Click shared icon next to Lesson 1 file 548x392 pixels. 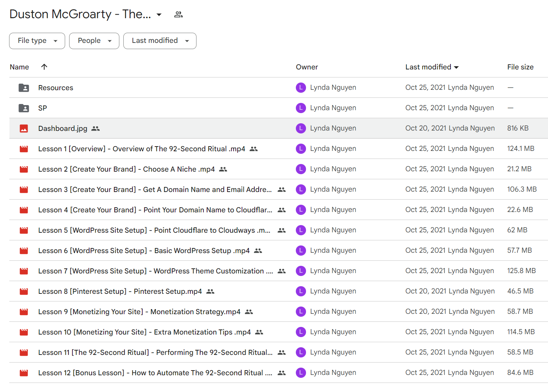click(254, 149)
